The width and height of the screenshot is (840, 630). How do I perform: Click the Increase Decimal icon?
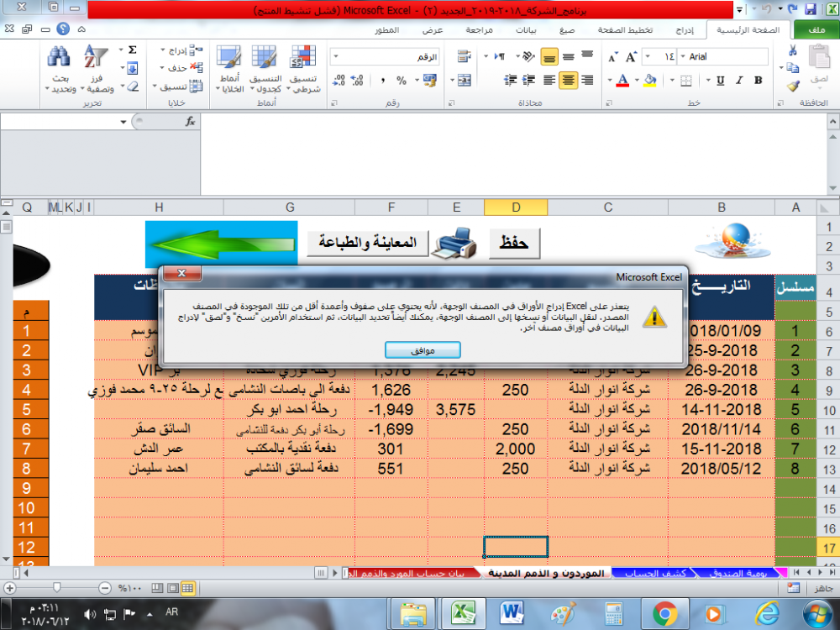357,81
